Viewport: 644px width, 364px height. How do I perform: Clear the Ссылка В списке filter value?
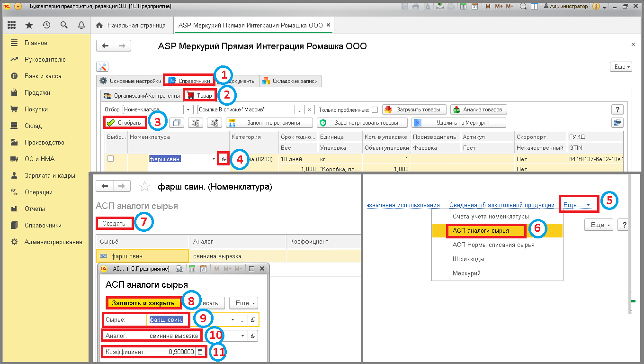(x=310, y=109)
